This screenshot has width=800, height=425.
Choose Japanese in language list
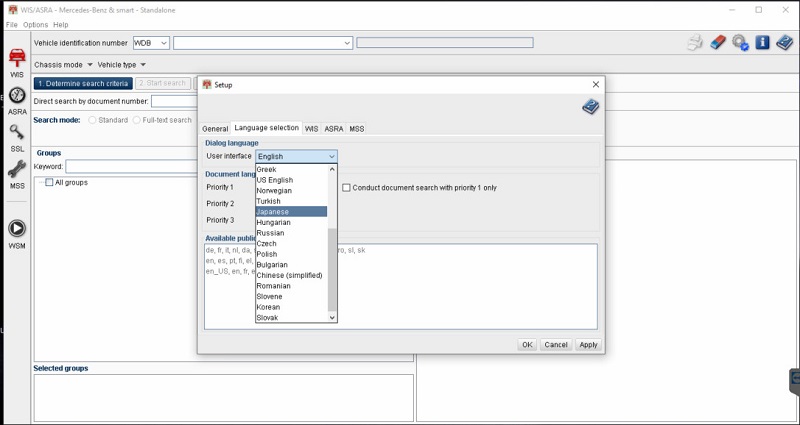pos(291,212)
